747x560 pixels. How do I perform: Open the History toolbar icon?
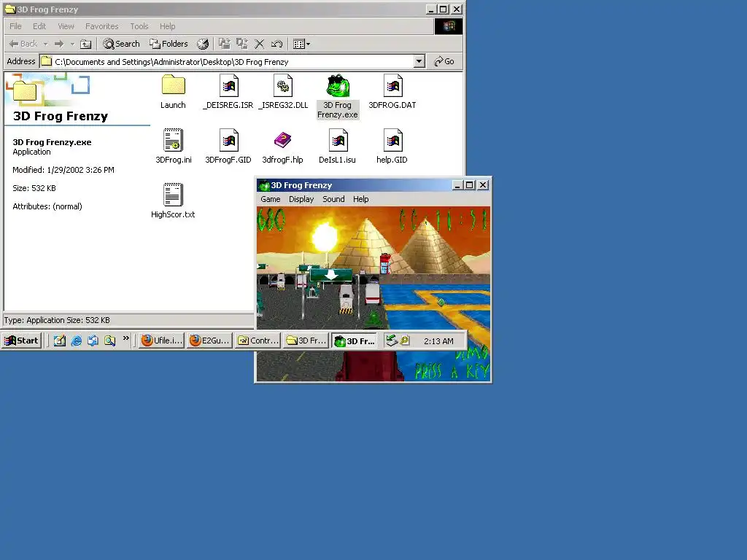(x=203, y=44)
